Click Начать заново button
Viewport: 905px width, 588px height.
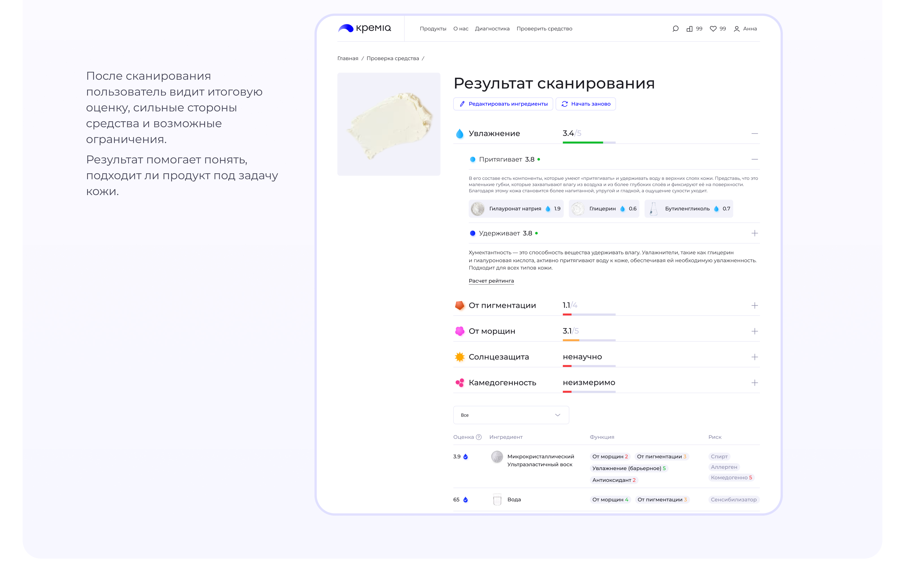pos(586,104)
